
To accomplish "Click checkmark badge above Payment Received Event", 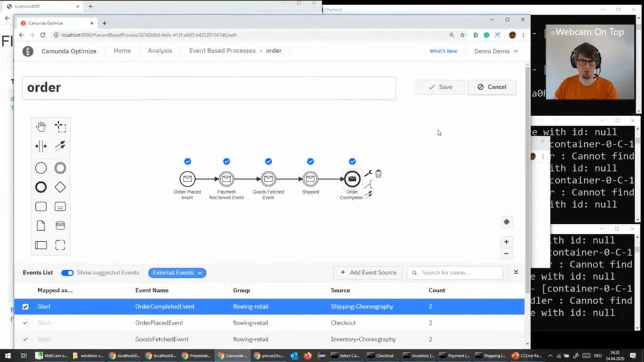I will pos(226,162).
